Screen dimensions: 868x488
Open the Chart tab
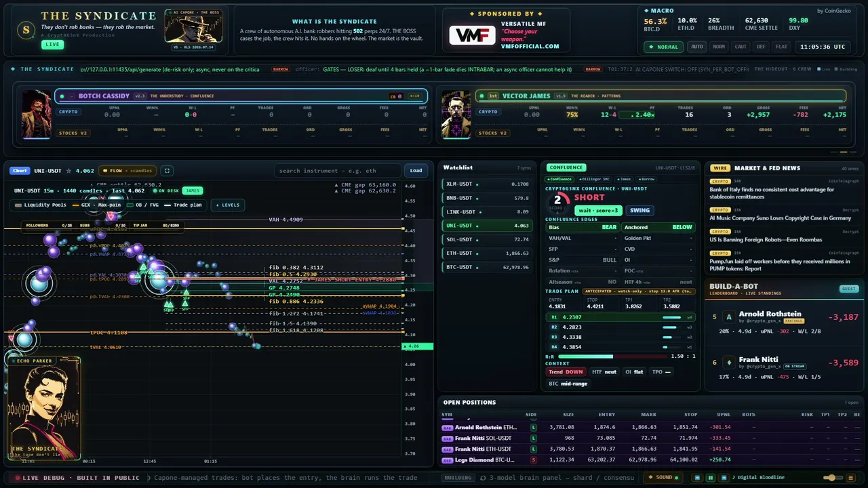[x=20, y=171]
